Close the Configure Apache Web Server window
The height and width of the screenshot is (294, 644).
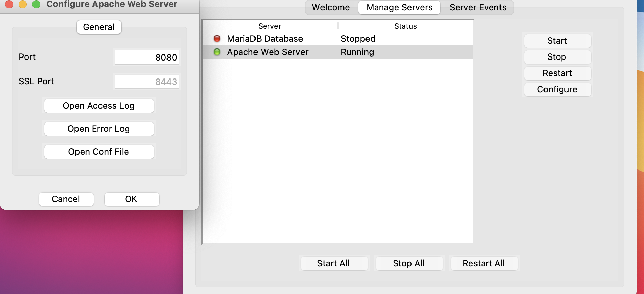pos(9,4)
